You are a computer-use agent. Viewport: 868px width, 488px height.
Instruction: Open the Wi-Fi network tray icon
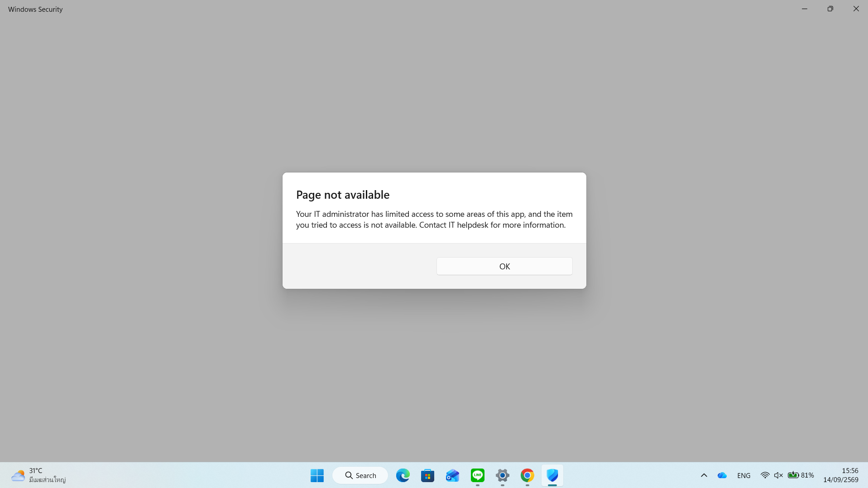click(765, 475)
